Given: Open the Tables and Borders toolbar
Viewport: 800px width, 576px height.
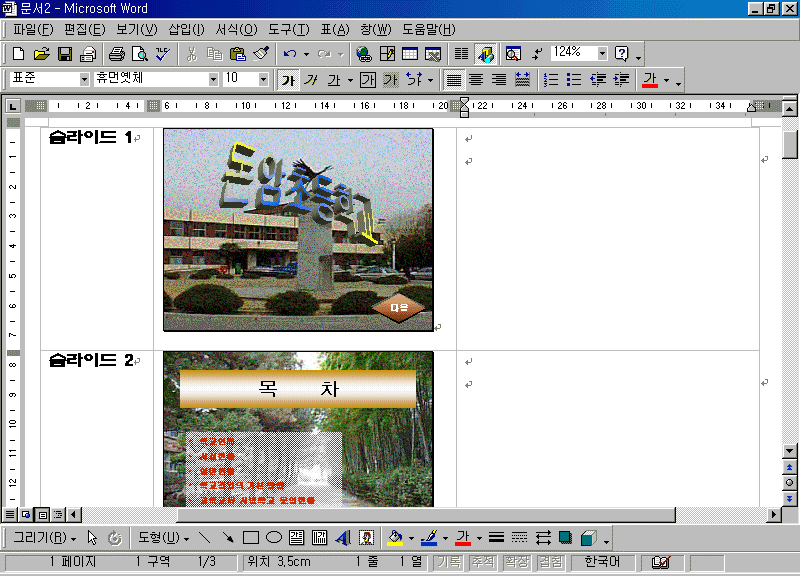Looking at the screenshot, I should click(x=387, y=54).
